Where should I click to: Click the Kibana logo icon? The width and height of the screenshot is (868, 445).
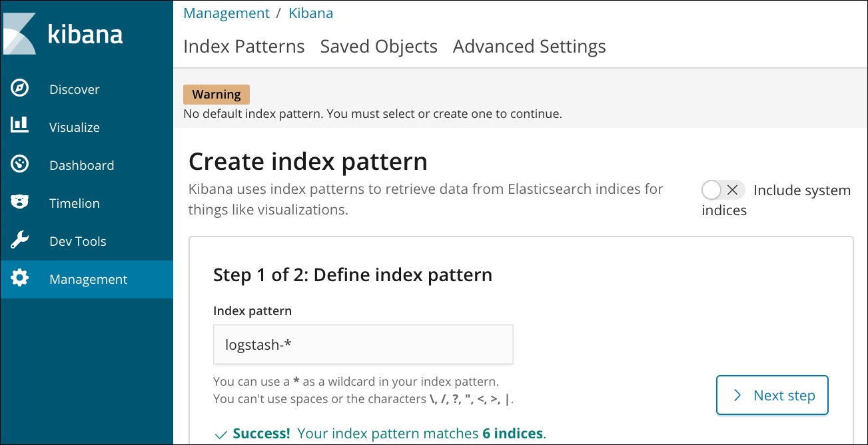click(20, 33)
